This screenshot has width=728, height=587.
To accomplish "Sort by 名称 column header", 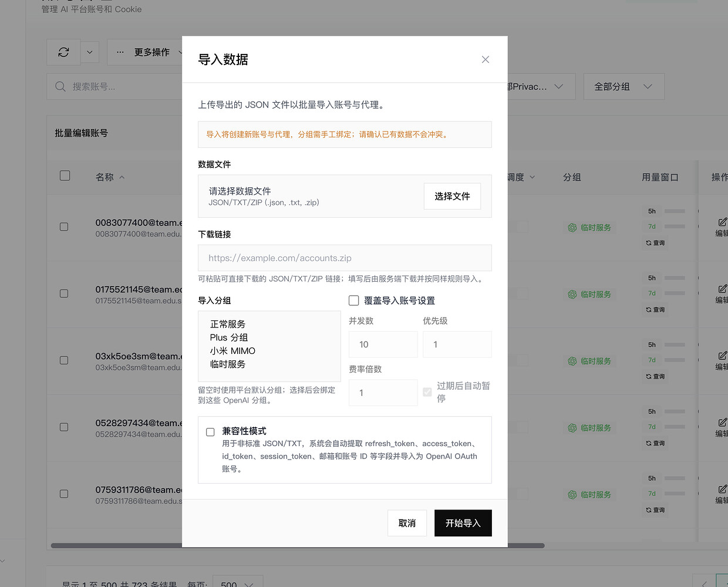I will click(110, 177).
